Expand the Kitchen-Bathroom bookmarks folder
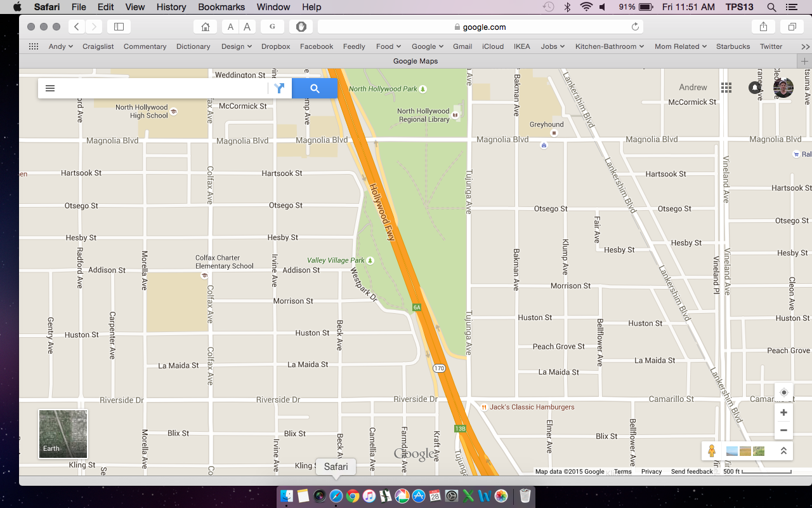Viewport: 812px width, 508px height. tap(609, 46)
